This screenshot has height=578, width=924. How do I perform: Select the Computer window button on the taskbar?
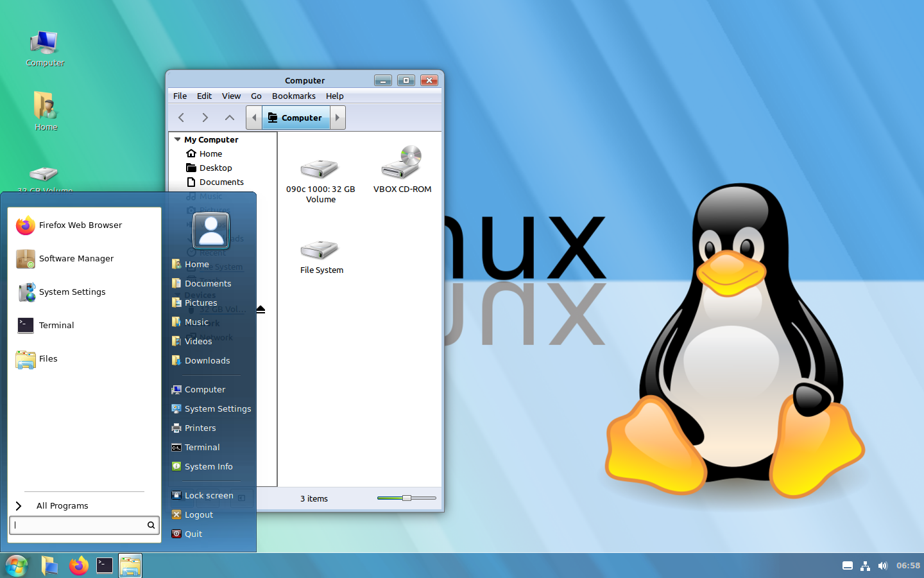130,566
